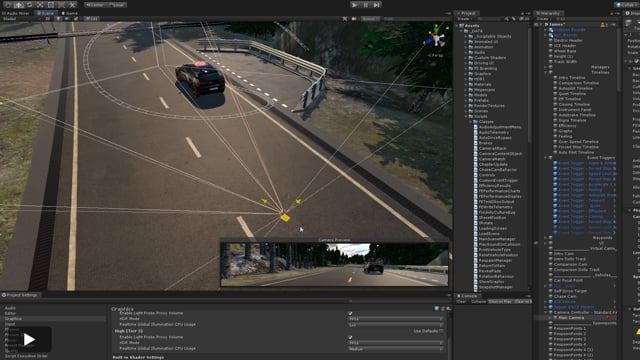Click the scene orientation gizmo

tap(436, 38)
